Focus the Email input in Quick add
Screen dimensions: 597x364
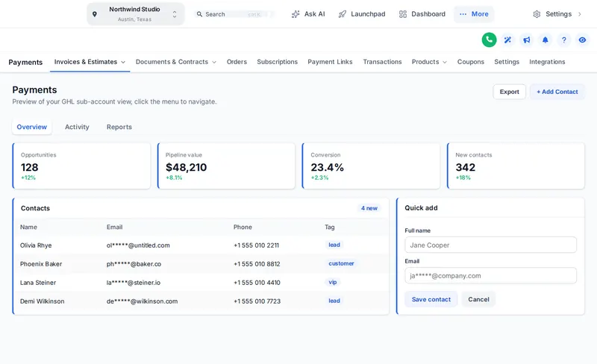(x=490, y=275)
